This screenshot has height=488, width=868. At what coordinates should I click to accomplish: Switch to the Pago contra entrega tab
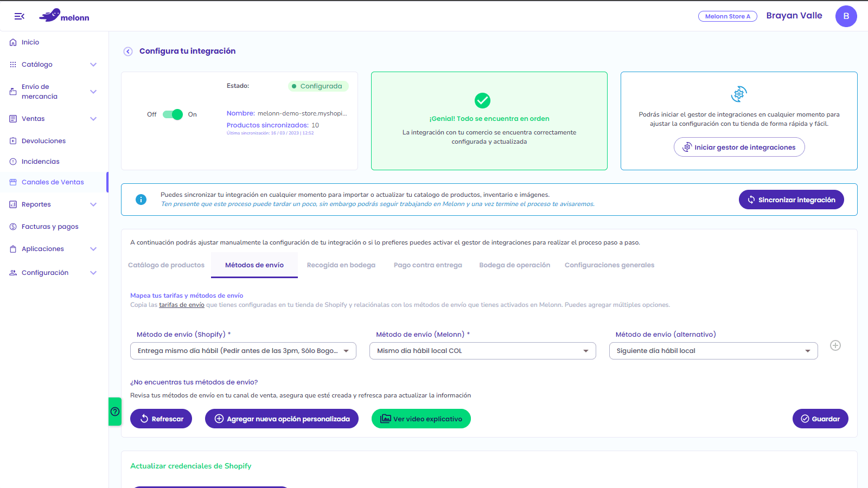[427, 265]
